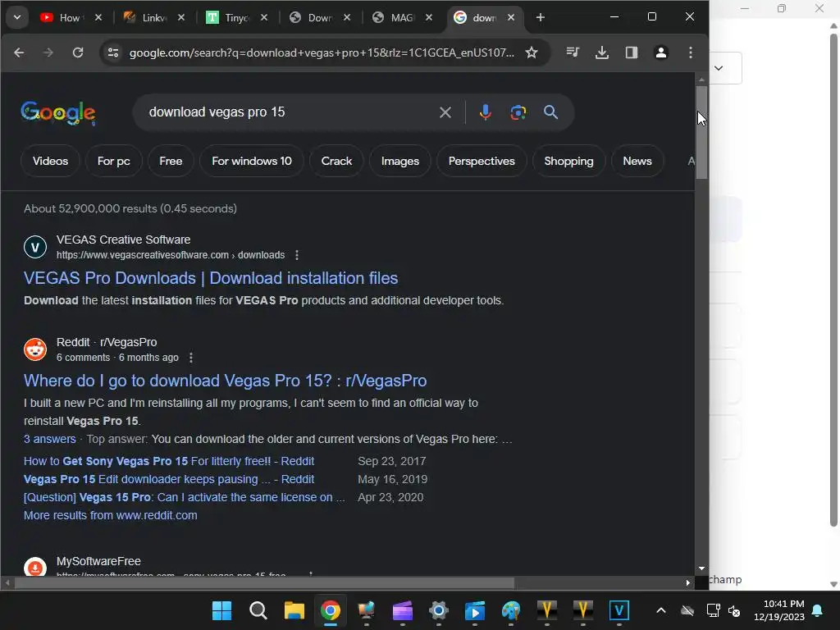
Task: Open the Windows Start menu
Action: pos(221,610)
